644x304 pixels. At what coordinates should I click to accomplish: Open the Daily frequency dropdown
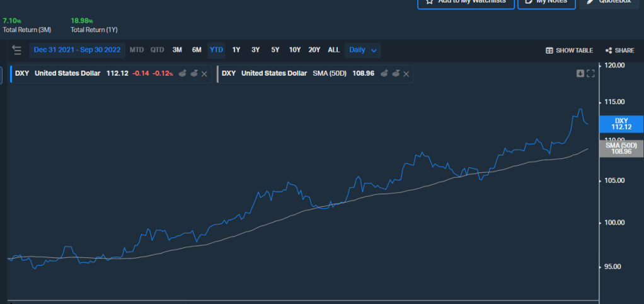(x=364, y=50)
